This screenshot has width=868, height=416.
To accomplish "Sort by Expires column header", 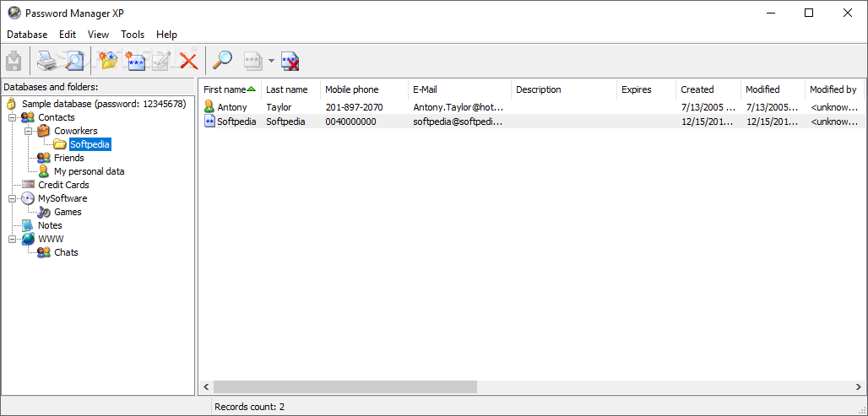I will pyautogui.click(x=646, y=89).
